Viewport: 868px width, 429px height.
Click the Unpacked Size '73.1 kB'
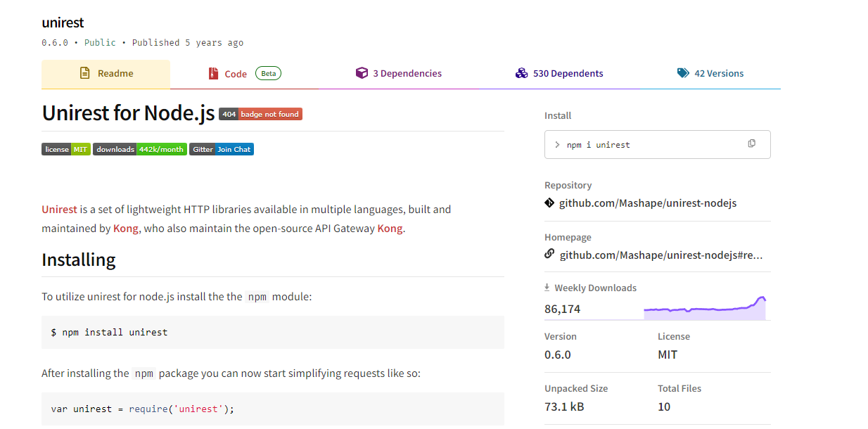click(564, 406)
